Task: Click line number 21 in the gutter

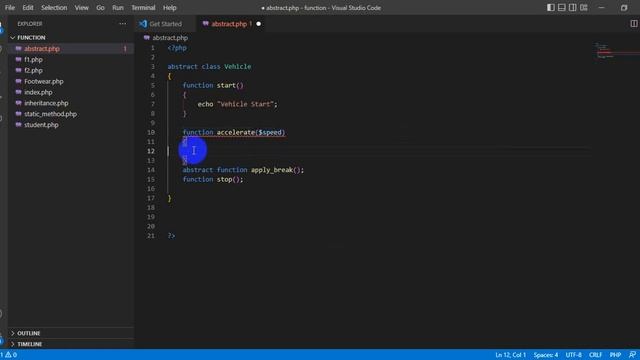Action: (x=151, y=236)
